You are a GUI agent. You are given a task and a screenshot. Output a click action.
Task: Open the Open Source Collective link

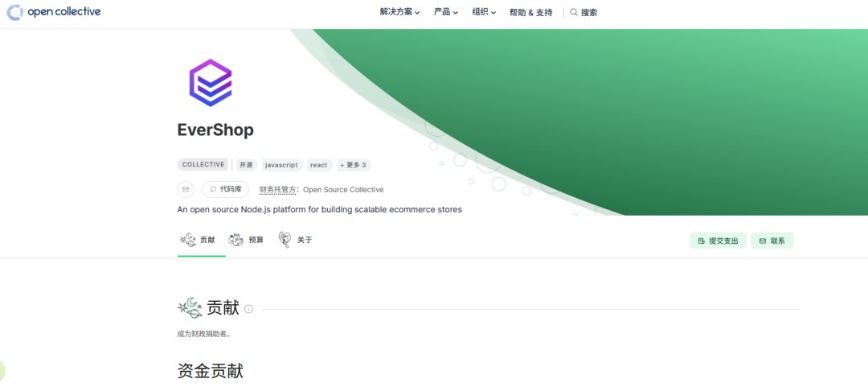[343, 189]
